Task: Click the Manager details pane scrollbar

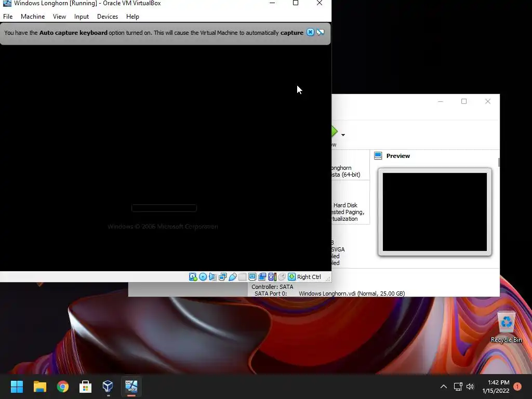Action: click(499, 162)
